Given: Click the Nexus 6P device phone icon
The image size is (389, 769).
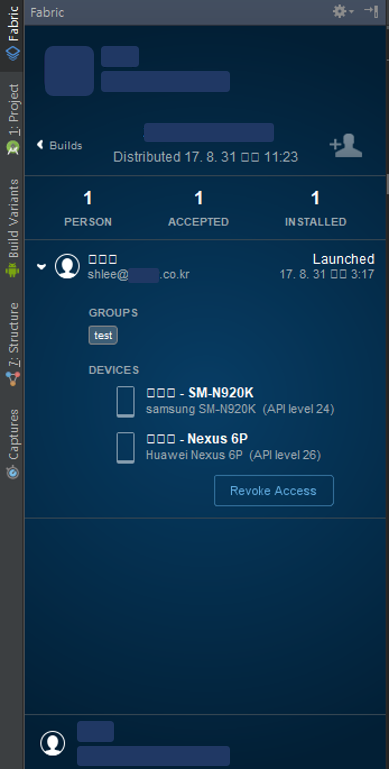Looking at the screenshot, I should (126, 447).
